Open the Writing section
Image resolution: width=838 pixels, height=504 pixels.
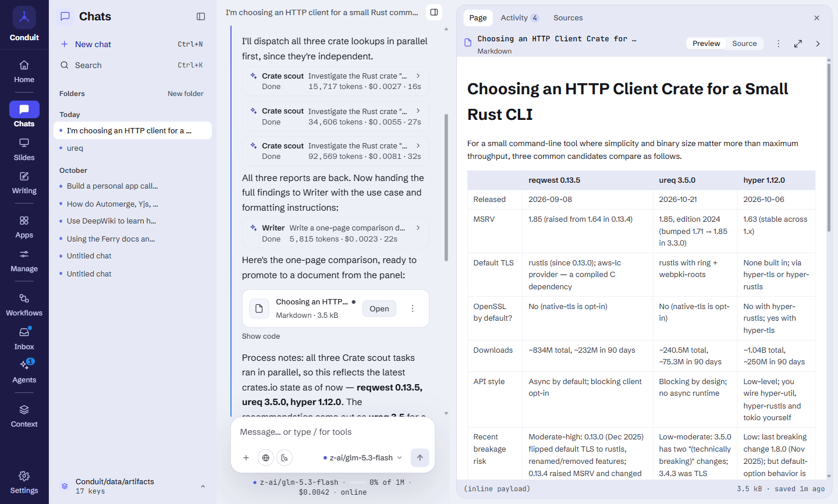click(x=24, y=183)
